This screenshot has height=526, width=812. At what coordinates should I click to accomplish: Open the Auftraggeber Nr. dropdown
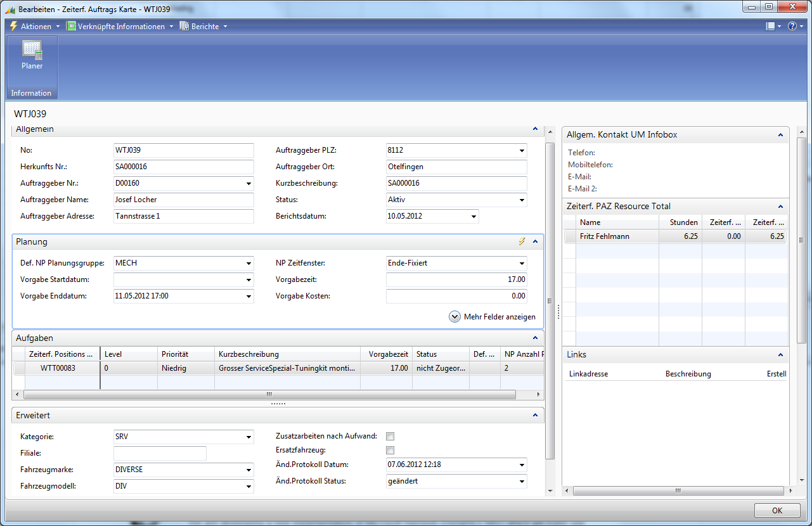click(248, 184)
